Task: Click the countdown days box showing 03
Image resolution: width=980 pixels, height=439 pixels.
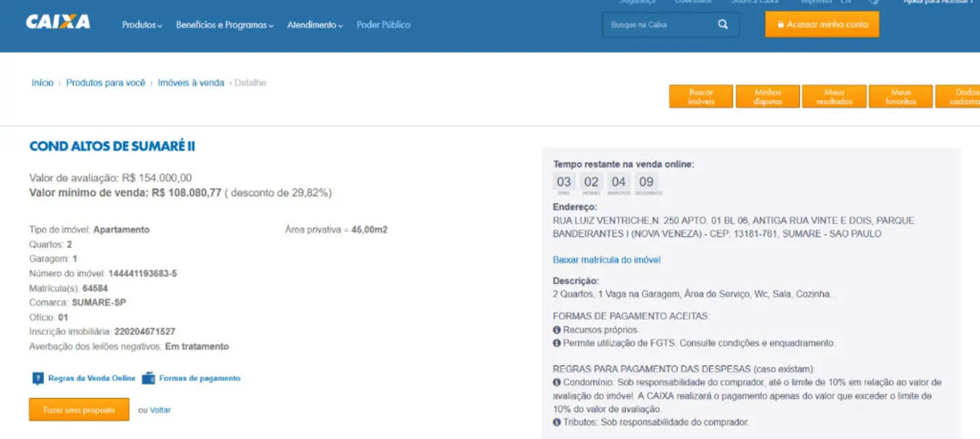Action: pyautogui.click(x=564, y=182)
